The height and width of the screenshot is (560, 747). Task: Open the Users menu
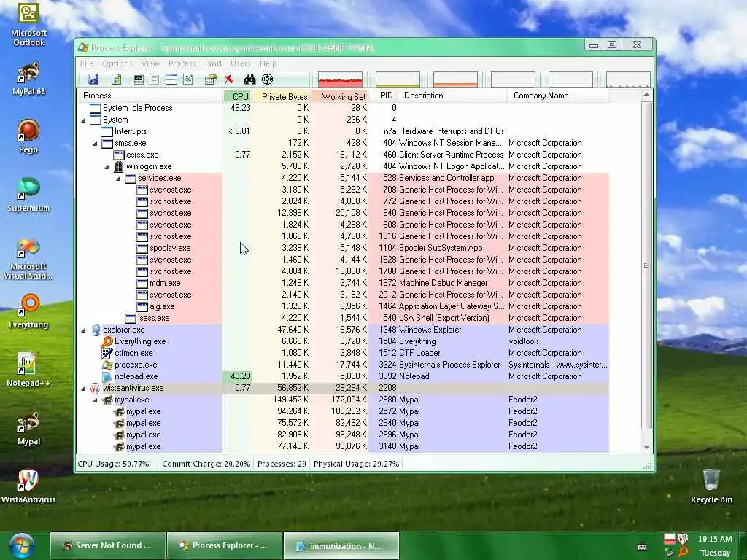[240, 63]
